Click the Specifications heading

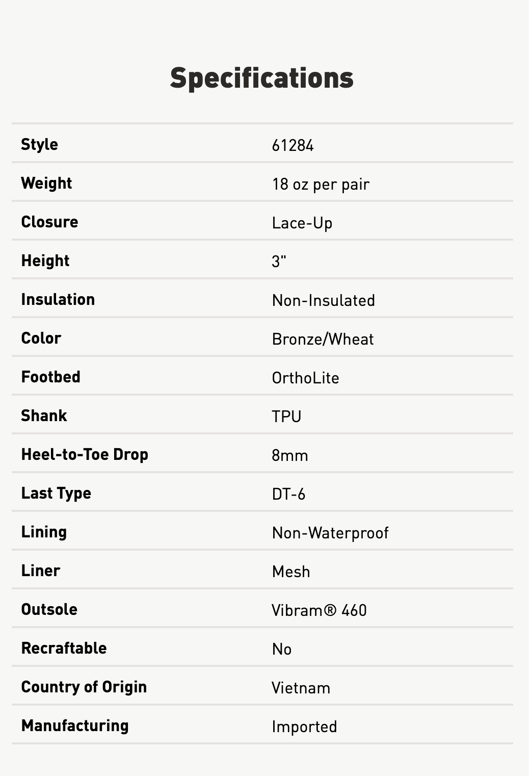click(x=261, y=78)
